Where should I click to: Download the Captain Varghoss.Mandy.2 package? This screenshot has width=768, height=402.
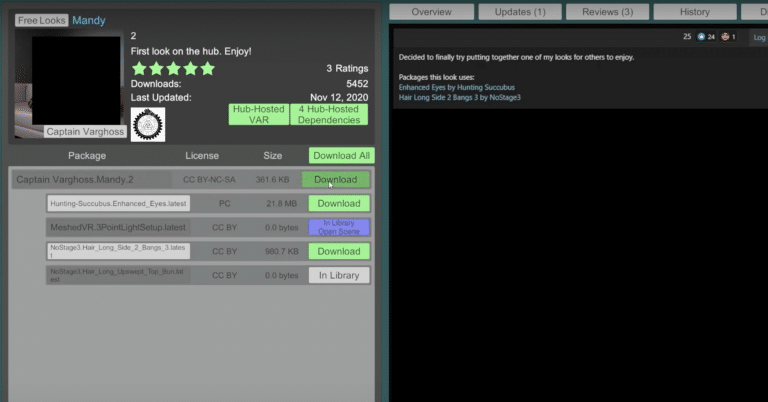[336, 180]
